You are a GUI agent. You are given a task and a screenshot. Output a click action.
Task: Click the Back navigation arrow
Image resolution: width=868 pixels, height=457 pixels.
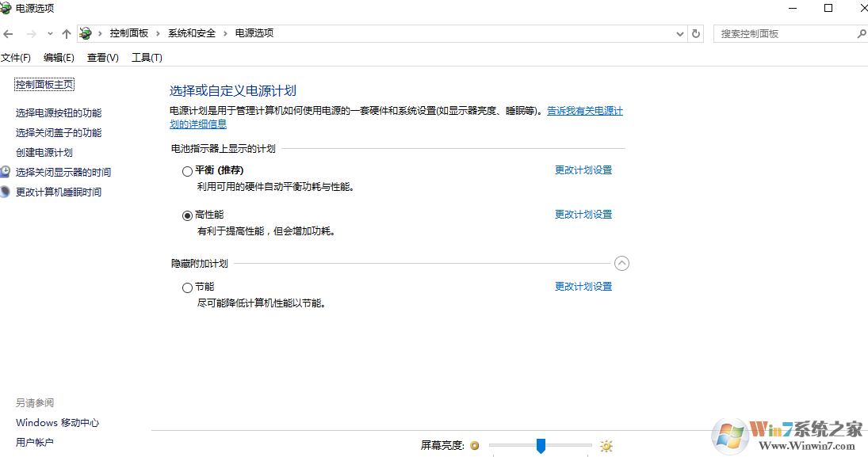pyautogui.click(x=8, y=33)
